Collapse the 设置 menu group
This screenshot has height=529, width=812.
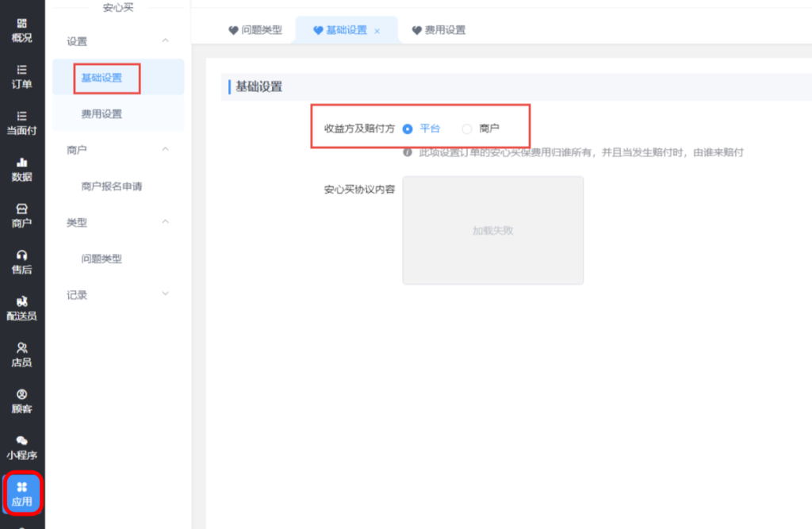165,41
